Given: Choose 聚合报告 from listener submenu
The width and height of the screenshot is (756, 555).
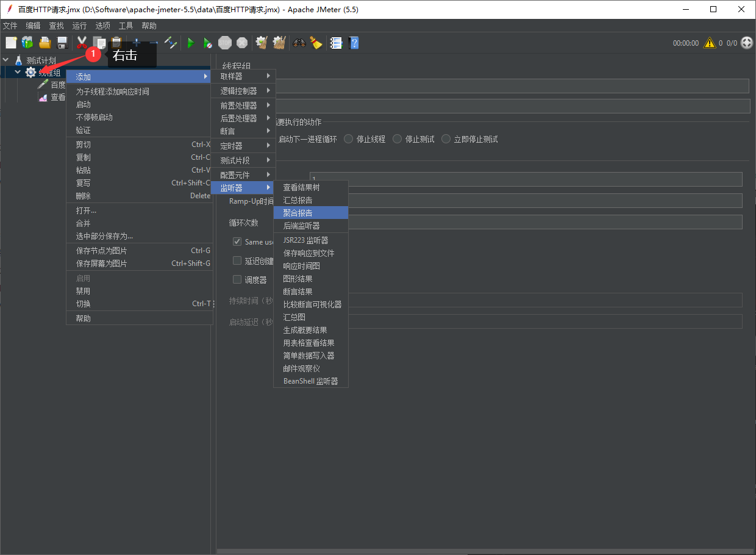Looking at the screenshot, I should (x=311, y=213).
